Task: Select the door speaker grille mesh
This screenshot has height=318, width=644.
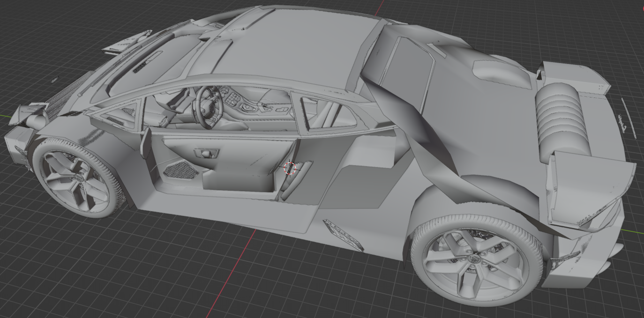Action: click(182, 170)
